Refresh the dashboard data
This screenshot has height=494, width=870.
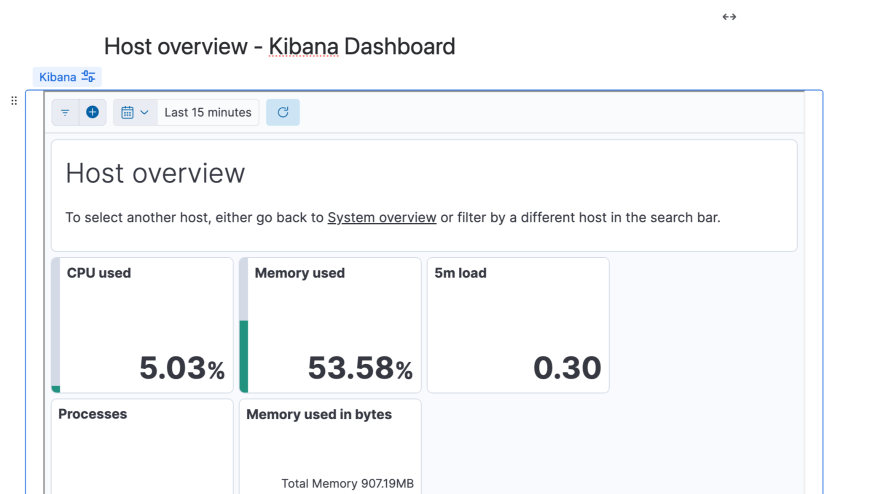[283, 113]
